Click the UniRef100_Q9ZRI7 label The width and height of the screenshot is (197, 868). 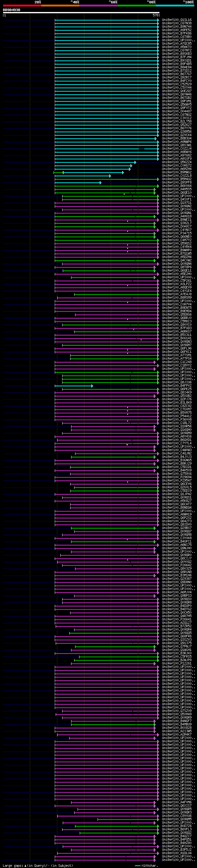(177, 78)
